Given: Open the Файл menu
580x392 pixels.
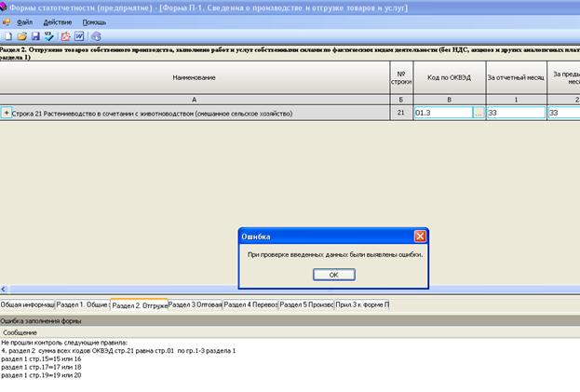Looking at the screenshot, I should click(25, 21).
